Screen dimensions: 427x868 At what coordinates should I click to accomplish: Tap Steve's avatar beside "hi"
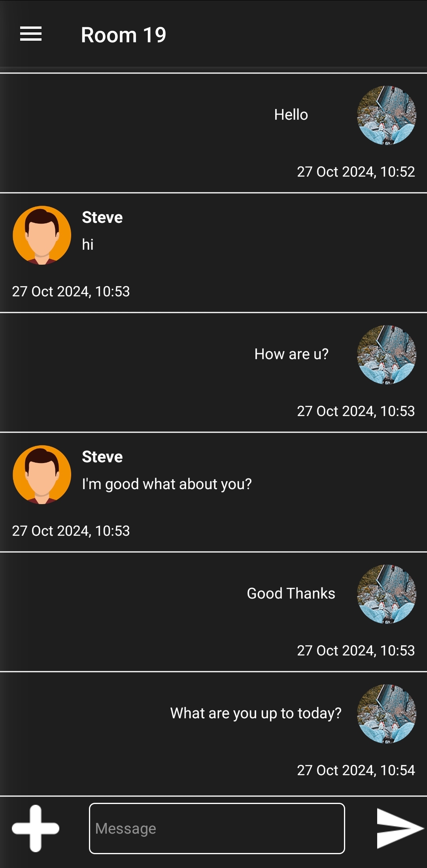(x=42, y=235)
